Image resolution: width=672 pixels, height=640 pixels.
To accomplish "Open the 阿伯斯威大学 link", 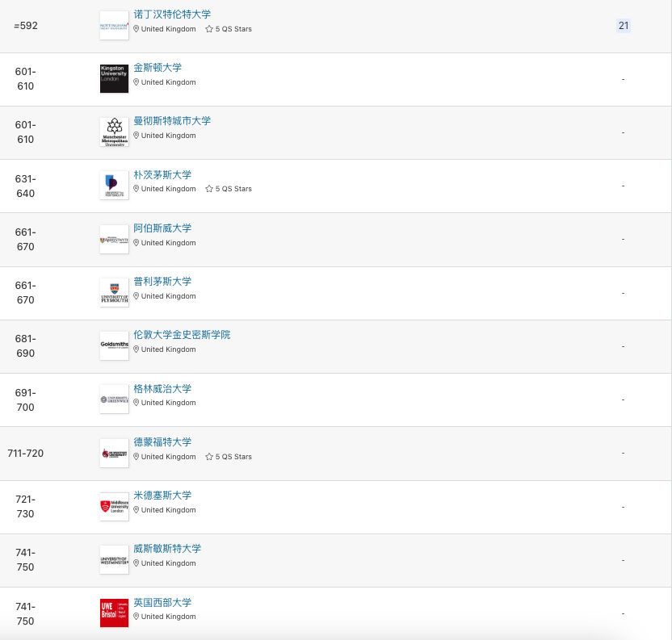I will click(x=162, y=228).
